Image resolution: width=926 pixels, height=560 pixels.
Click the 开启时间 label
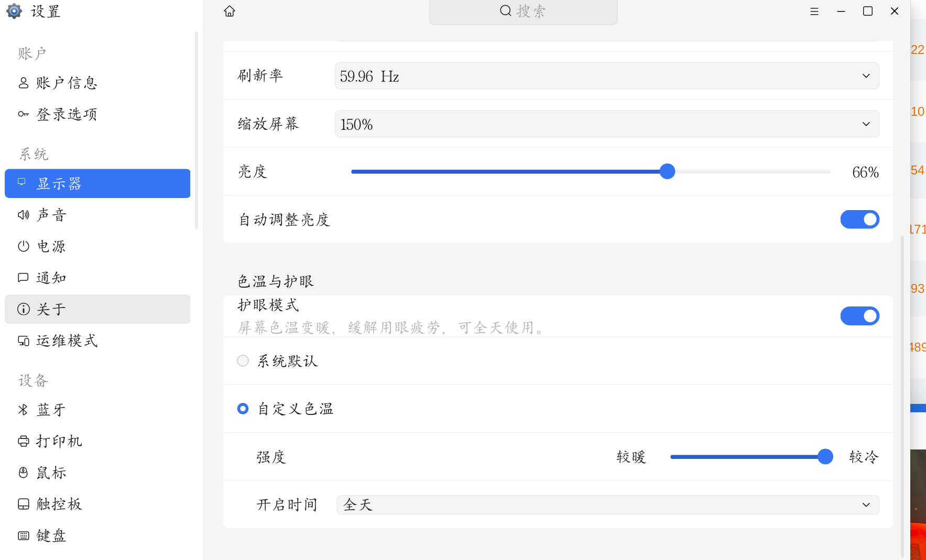pos(287,505)
